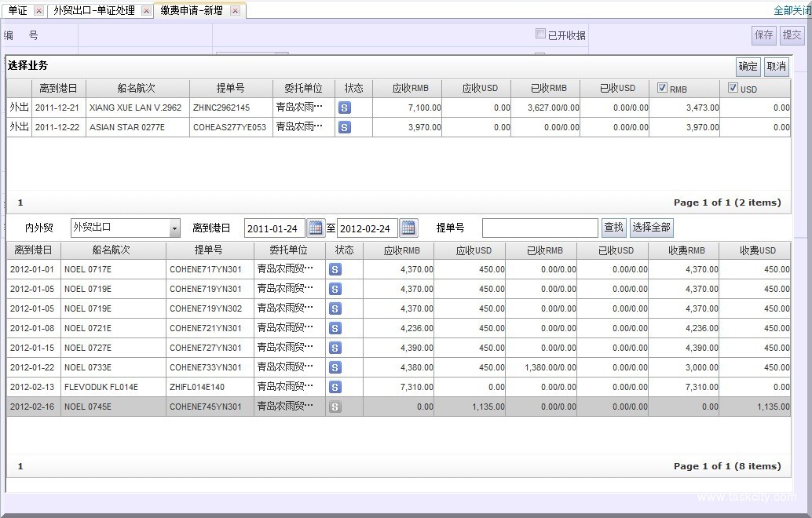This screenshot has width=812, height=518.
Task: Open the 外贸出口 trade type dropdown
Action: click(x=174, y=227)
